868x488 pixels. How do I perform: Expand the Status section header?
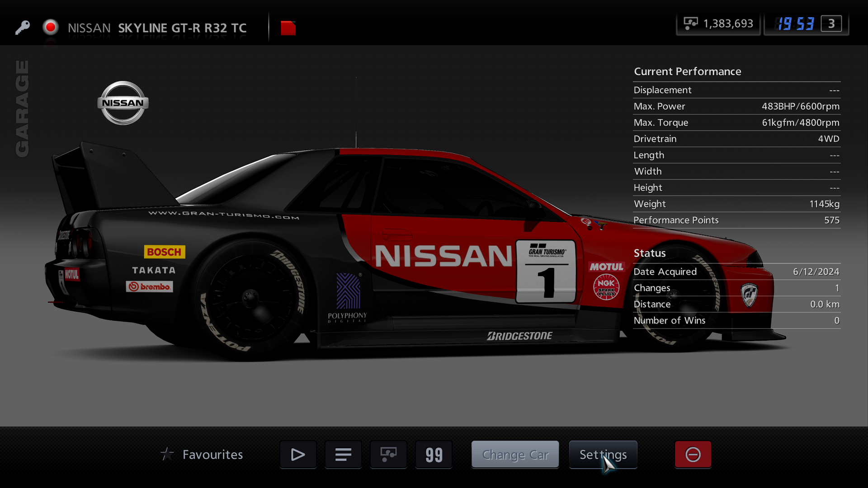[650, 253]
